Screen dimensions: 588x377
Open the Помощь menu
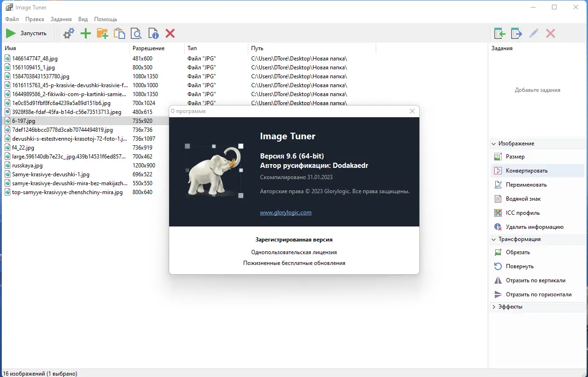click(x=105, y=19)
